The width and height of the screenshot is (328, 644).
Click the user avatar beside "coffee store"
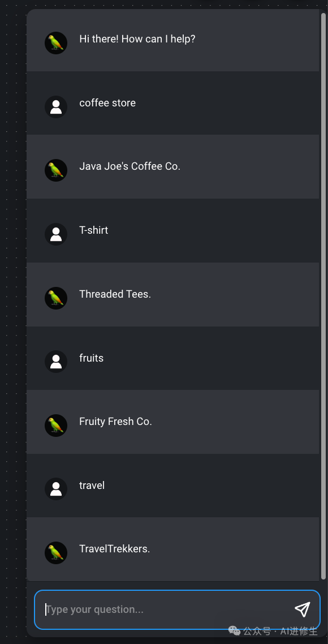coord(56,107)
